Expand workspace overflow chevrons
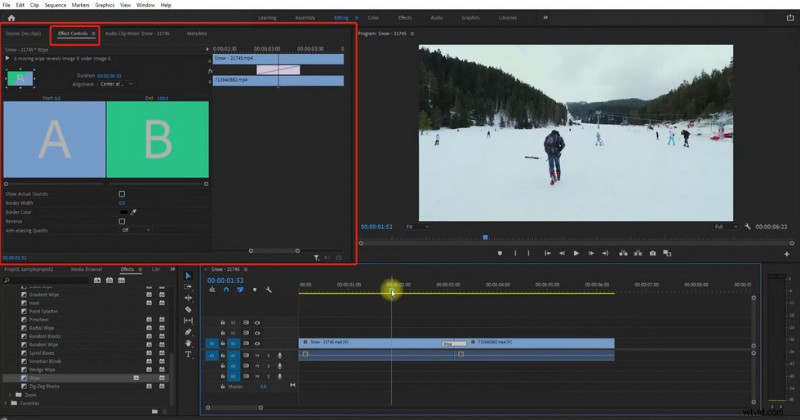The image size is (800, 420). (x=545, y=17)
